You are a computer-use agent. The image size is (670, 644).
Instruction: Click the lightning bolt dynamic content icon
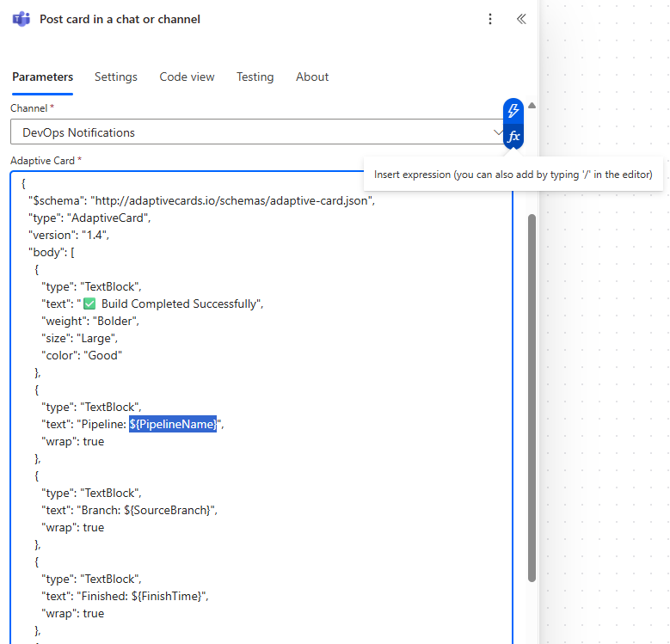[x=513, y=111]
